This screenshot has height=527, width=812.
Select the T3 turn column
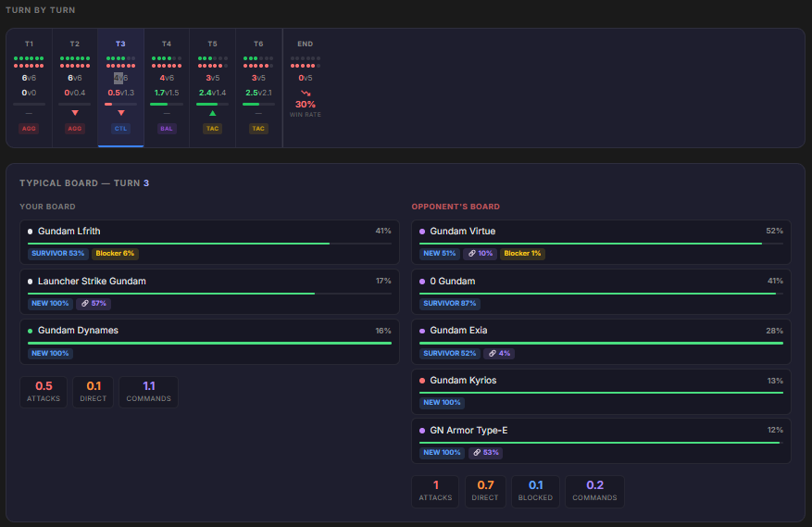pyautogui.click(x=120, y=88)
